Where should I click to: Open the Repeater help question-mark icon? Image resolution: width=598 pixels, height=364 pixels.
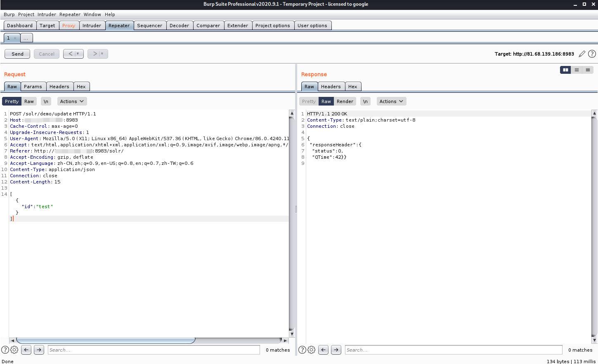click(x=592, y=54)
